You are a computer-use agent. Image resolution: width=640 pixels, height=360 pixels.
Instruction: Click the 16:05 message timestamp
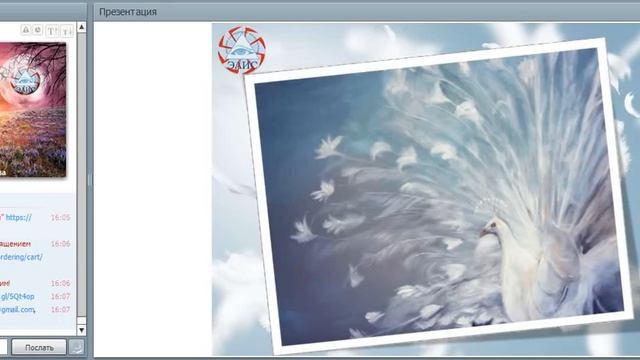pyautogui.click(x=60, y=218)
